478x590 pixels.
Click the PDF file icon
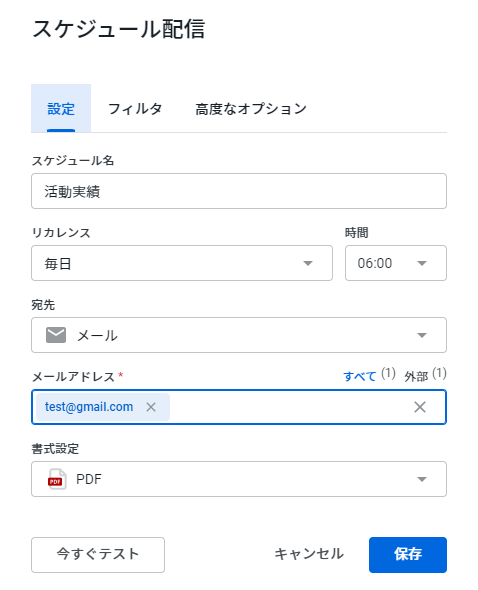click(x=57, y=479)
